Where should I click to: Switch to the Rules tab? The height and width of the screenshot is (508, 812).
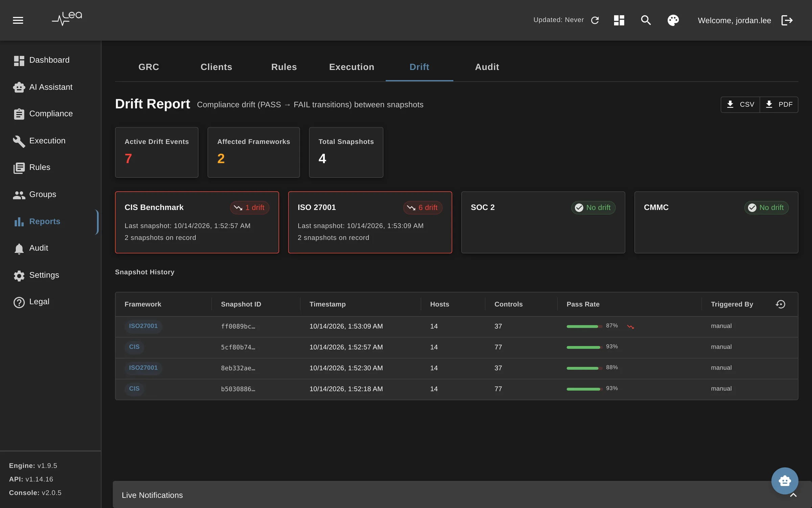click(x=284, y=67)
